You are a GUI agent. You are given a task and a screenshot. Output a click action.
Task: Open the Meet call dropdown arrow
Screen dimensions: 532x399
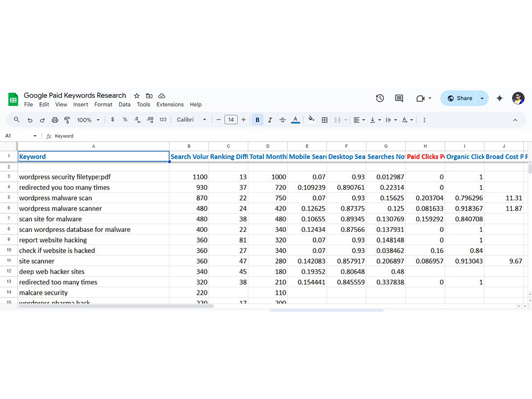click(430, 98)
